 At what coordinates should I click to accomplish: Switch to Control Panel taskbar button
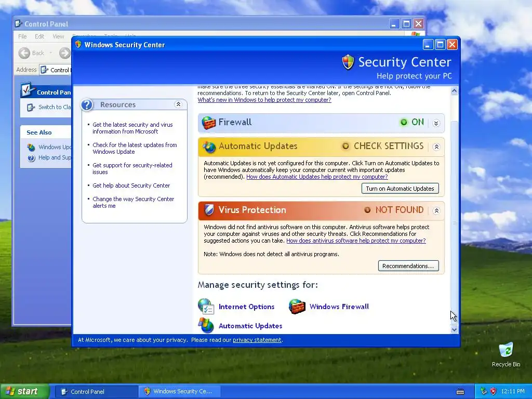pos(96,392)
